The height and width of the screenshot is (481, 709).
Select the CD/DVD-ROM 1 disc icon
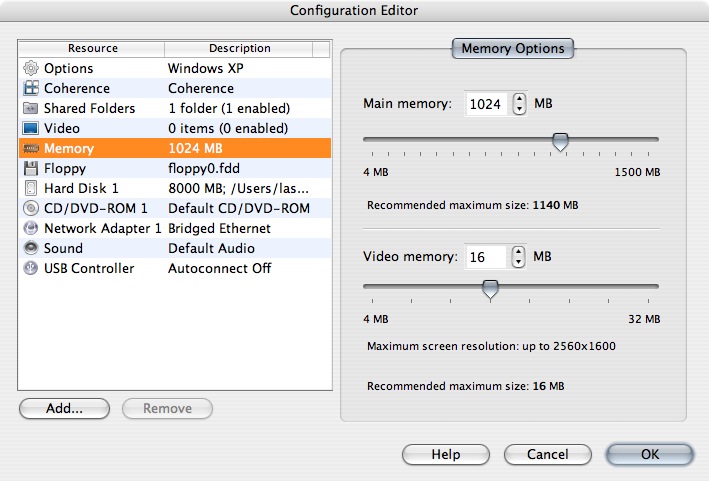pyautogui.click(x=31, y=208)
